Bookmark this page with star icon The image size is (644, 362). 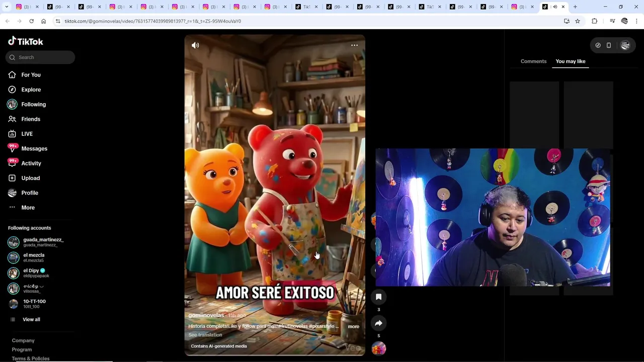pos(578,21)
